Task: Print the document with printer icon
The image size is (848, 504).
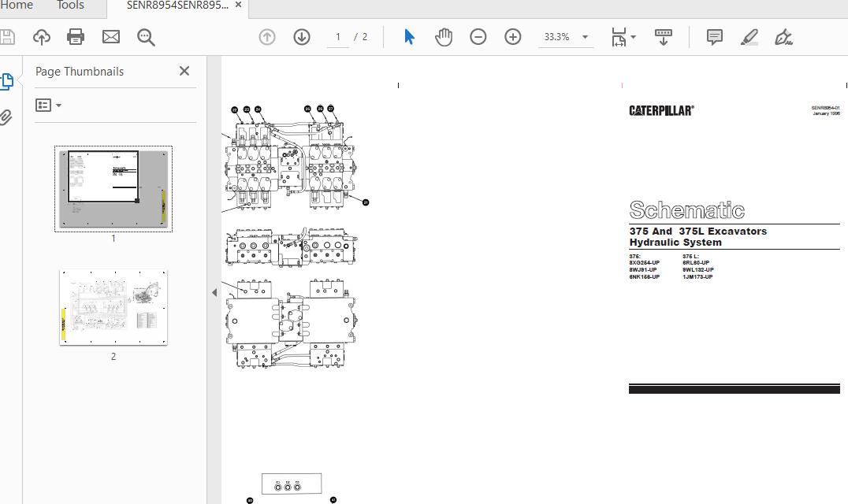Action: 76,37
